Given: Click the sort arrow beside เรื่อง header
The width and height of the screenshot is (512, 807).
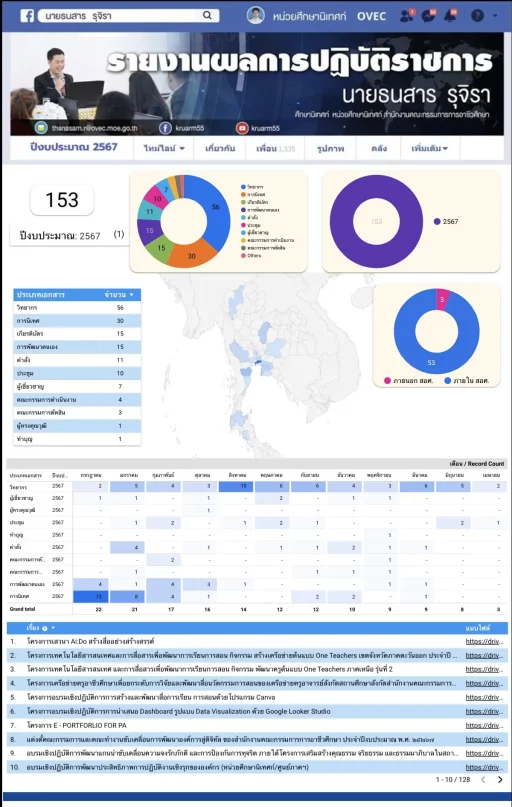Looking at the screenshot, I should click(53, 628).
